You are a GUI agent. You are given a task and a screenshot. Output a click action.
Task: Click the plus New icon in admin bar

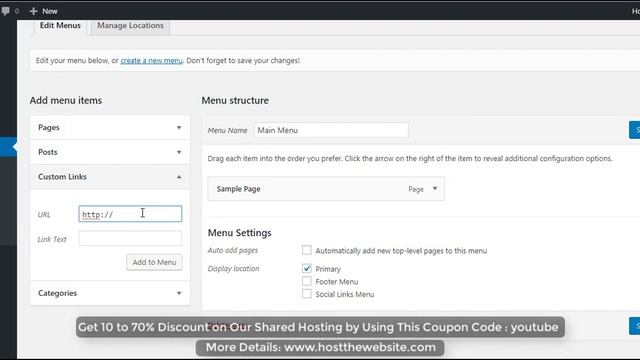coord(33,11)
